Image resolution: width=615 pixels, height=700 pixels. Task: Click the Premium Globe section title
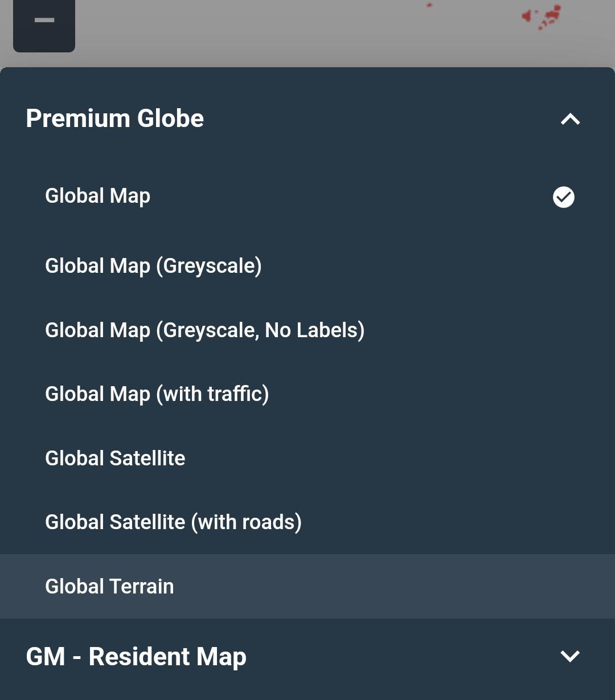click(x=115, y=118)
